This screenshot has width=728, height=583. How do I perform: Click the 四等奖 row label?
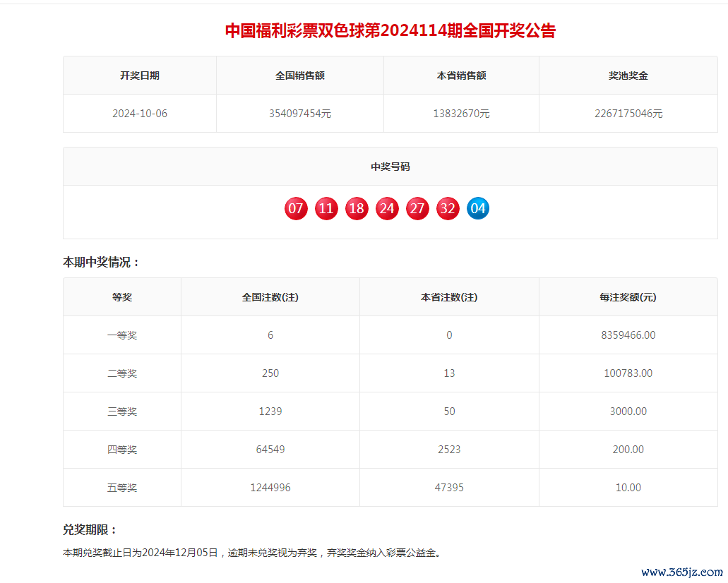(x=122, y=450)
